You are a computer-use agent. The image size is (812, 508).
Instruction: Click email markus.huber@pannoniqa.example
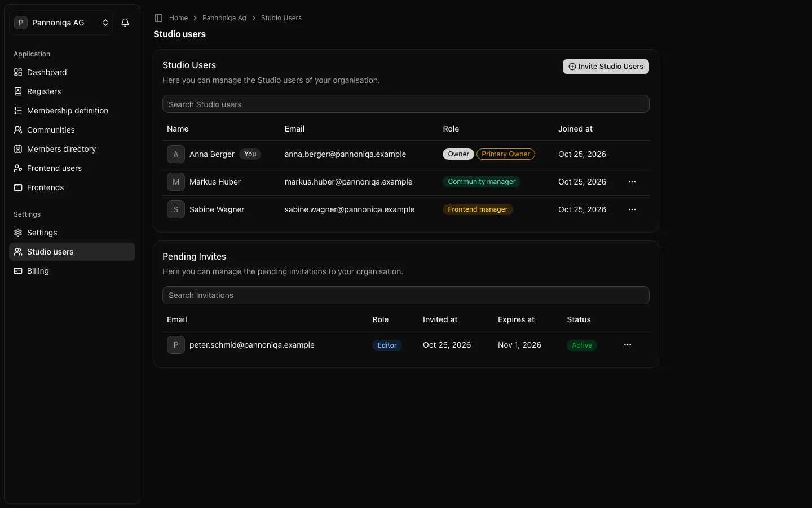348,182
